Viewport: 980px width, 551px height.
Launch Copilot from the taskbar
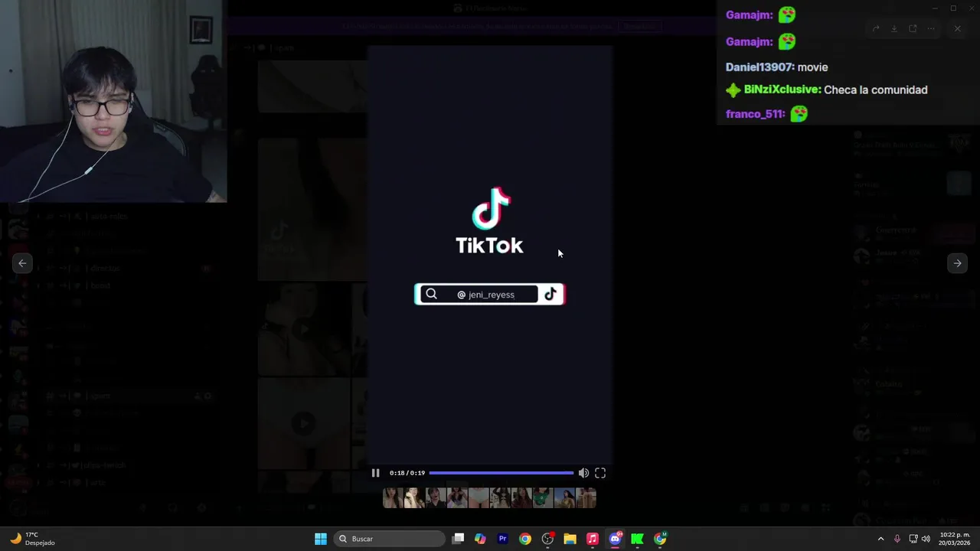480,539
